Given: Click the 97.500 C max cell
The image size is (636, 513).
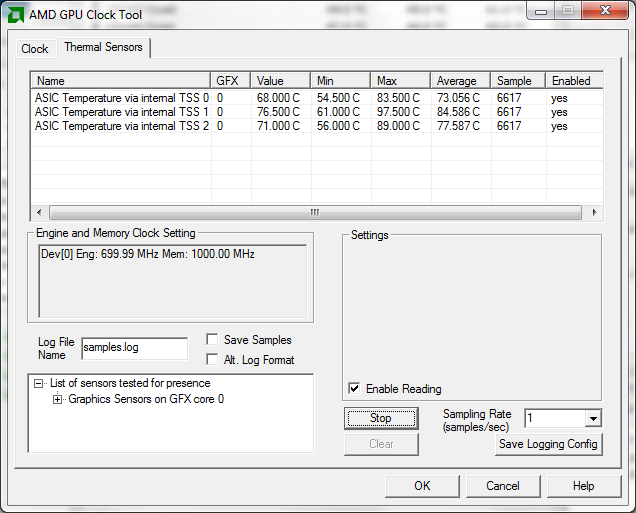Looking at the screenshot, I should click(398, 112).
